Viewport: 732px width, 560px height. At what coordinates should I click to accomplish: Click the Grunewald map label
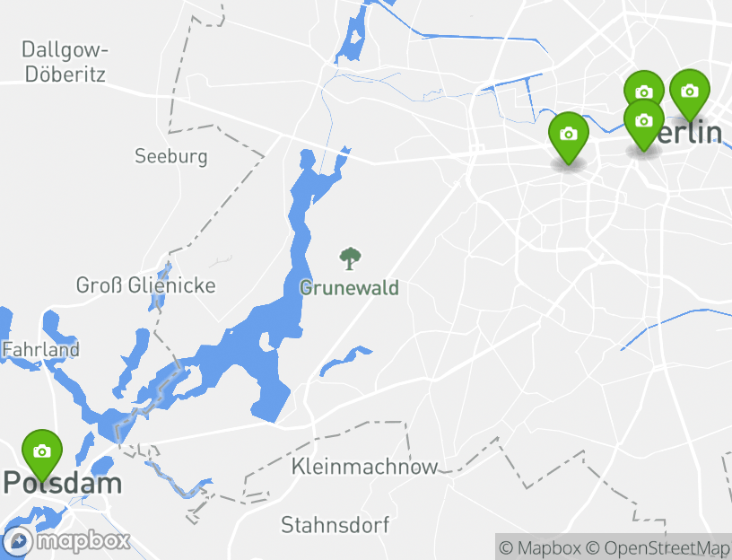point(349,288)
